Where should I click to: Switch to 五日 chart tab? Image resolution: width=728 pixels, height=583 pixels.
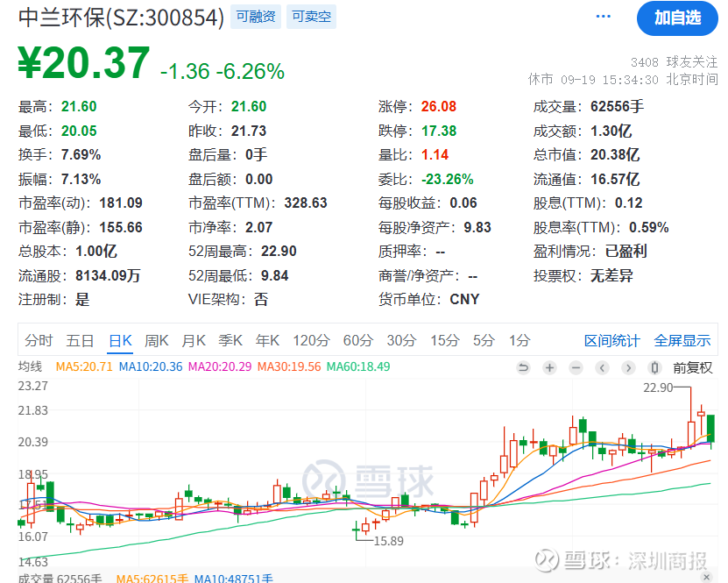(80, 340)
